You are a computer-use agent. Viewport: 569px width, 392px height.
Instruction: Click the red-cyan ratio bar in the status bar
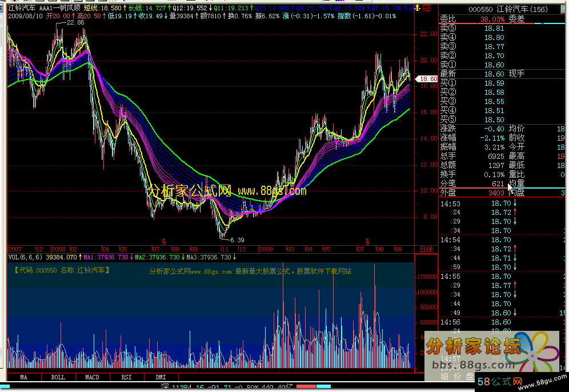[x=314, y=387]
